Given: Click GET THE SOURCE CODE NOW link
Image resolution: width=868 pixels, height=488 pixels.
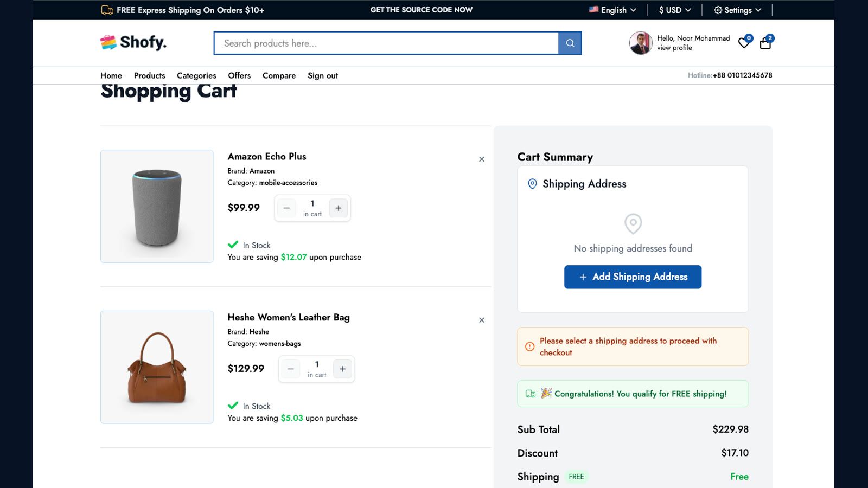Looking at the screenshot, I should click(x=422, y=10).
